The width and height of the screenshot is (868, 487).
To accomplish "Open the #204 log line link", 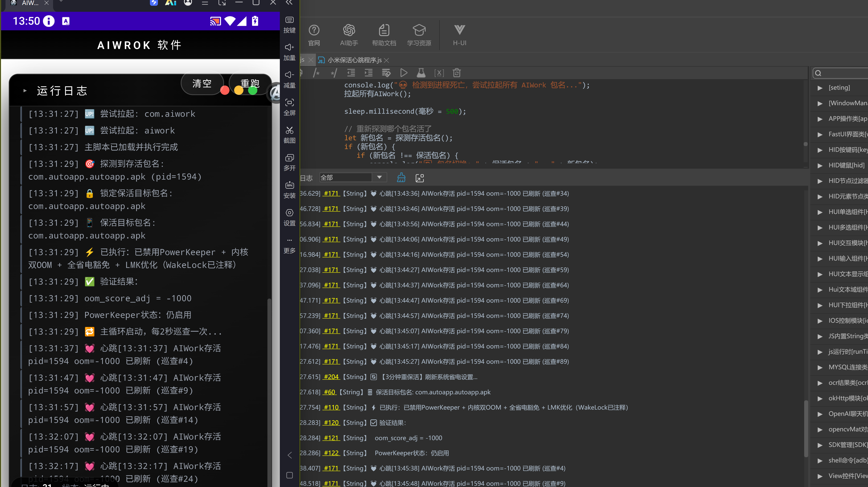I will 331,377.
